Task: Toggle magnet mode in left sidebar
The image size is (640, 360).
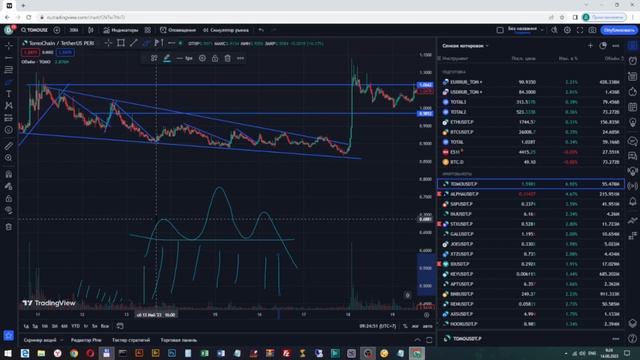Action: pyautogui.click(x=9, y=174)
